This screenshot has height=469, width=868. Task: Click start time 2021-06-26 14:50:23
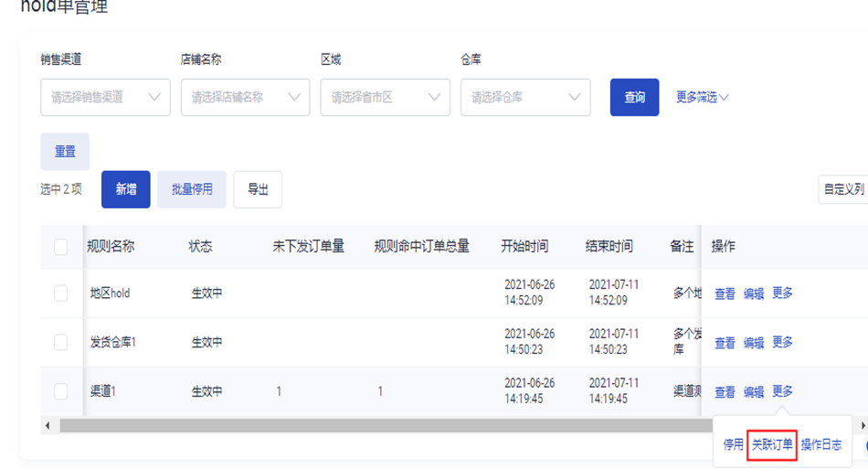[x=529, y=342]
